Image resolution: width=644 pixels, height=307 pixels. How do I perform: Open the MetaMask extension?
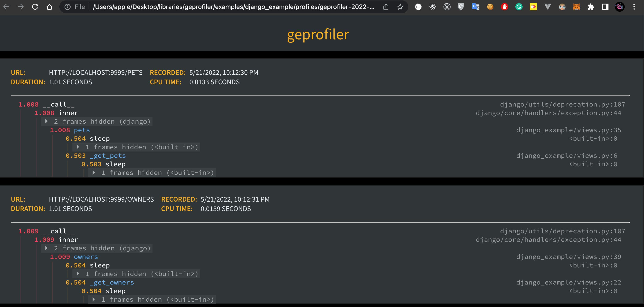[577, 7]
